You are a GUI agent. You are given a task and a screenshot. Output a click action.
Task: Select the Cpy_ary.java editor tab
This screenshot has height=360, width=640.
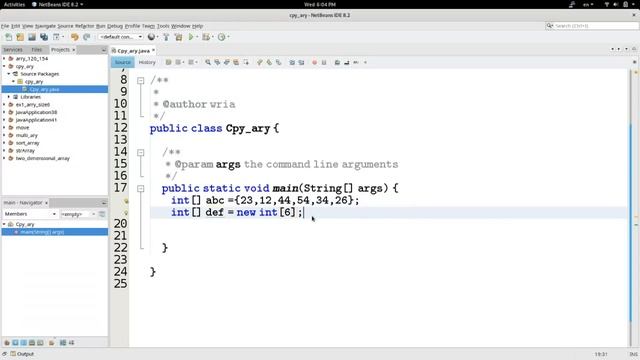pyautogui.click(x=133, y=51)
